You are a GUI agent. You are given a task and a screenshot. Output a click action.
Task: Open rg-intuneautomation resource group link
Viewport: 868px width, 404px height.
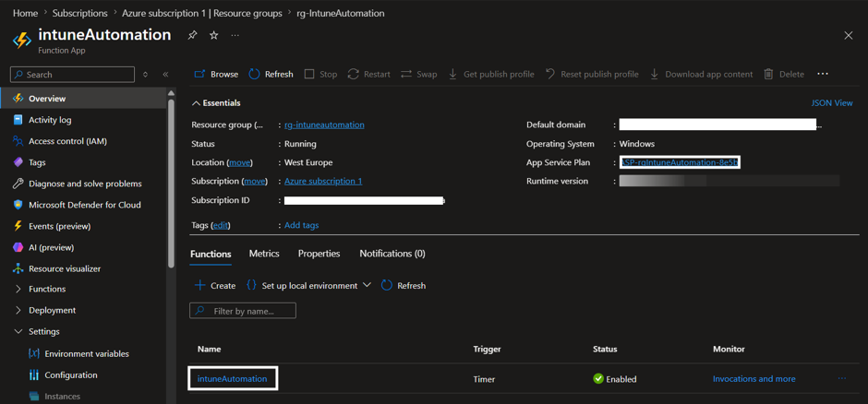pos(324,125)
